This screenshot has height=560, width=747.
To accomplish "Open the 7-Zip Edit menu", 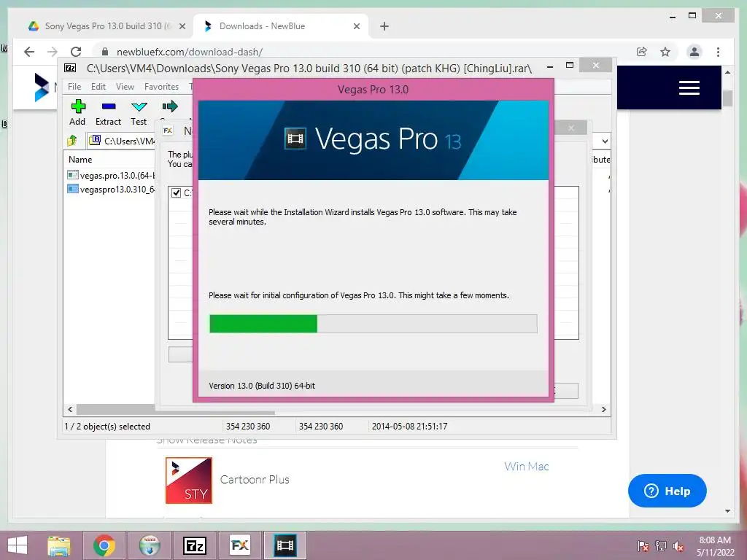I will pyautogui.click(x=98, y=86).
